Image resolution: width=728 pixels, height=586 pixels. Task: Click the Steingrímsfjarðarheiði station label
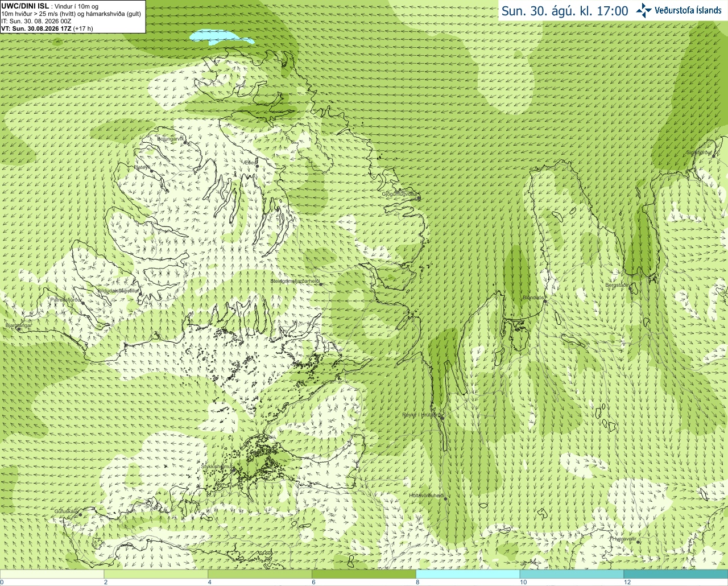pyautogui.click(x=295, y=281)
